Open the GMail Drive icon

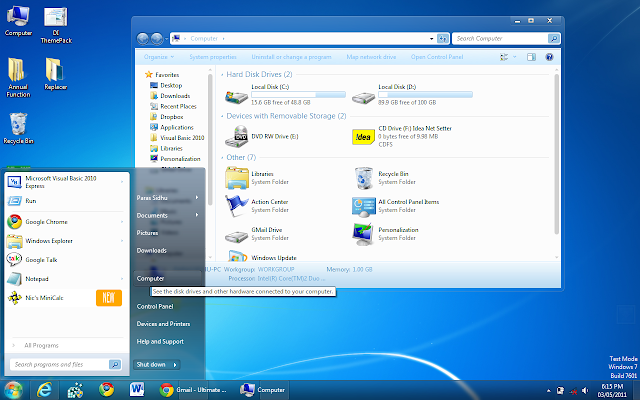coord(237,236)
